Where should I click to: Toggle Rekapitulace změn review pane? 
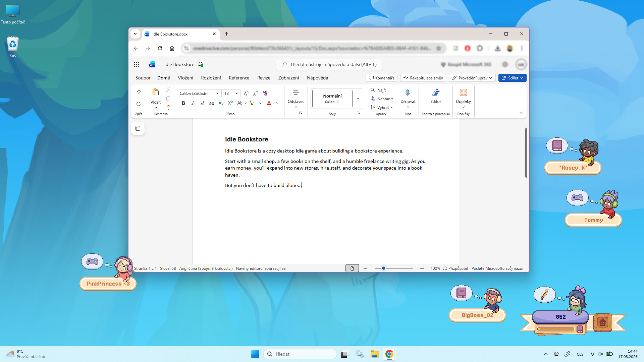pos(423,78)
